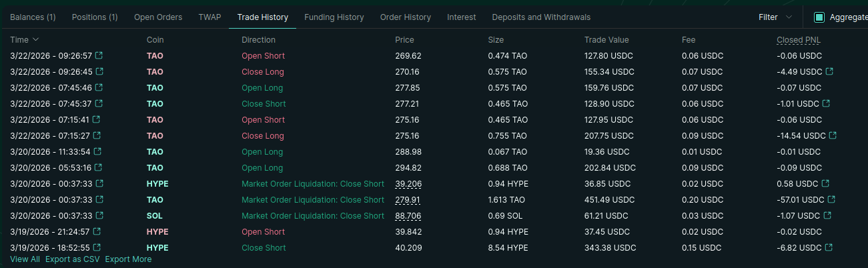Click liquidation price 279.91
The height and width of the screenshot is (268, 868).
(x=407, y=199)
